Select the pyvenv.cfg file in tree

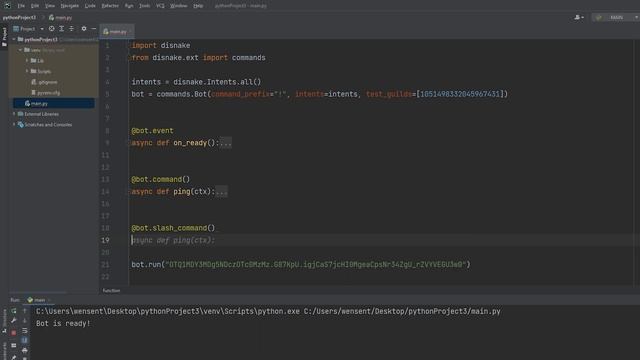[x=46, y=93]
